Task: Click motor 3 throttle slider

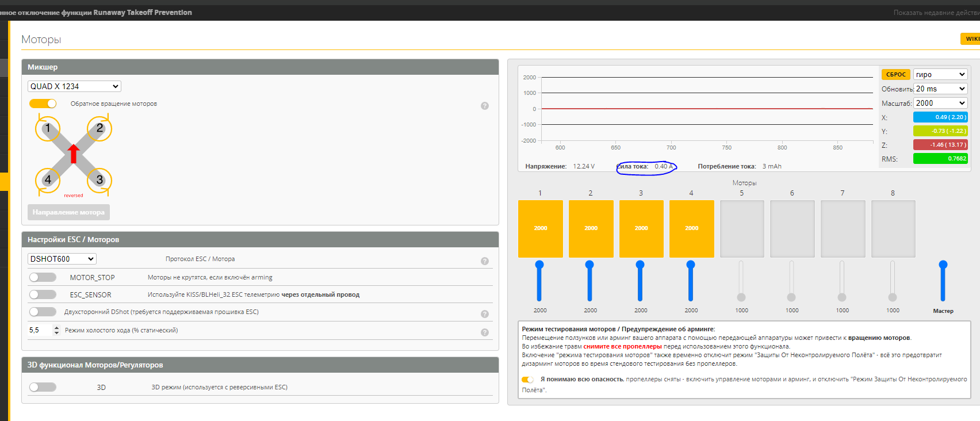Action: click(x=640, y=281)
